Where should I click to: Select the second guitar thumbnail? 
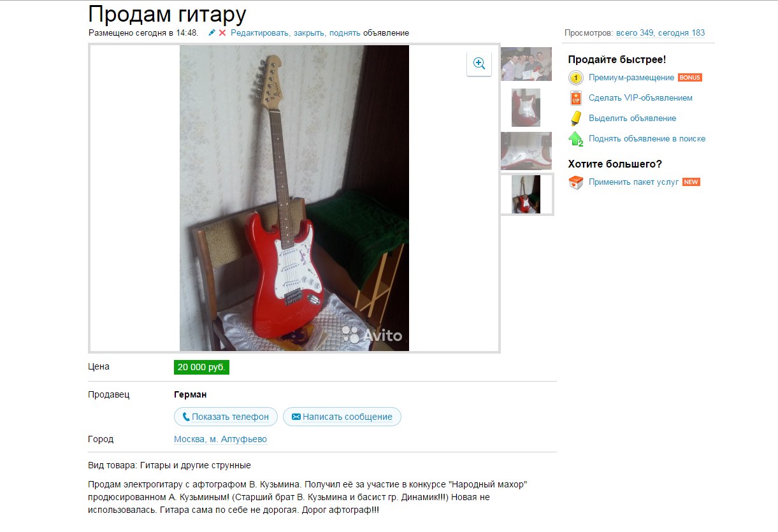(526, 108)
